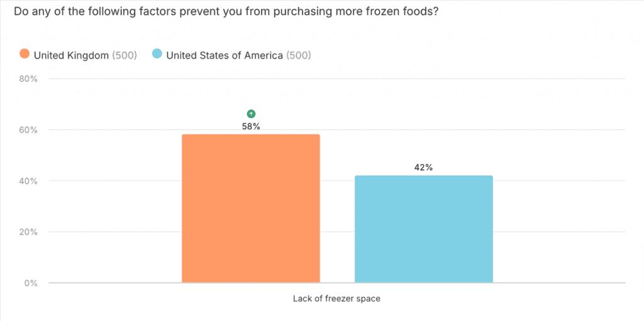Click the United States (500) sample count
This screenshot has width=644, height=321.
tap(299, 55)
